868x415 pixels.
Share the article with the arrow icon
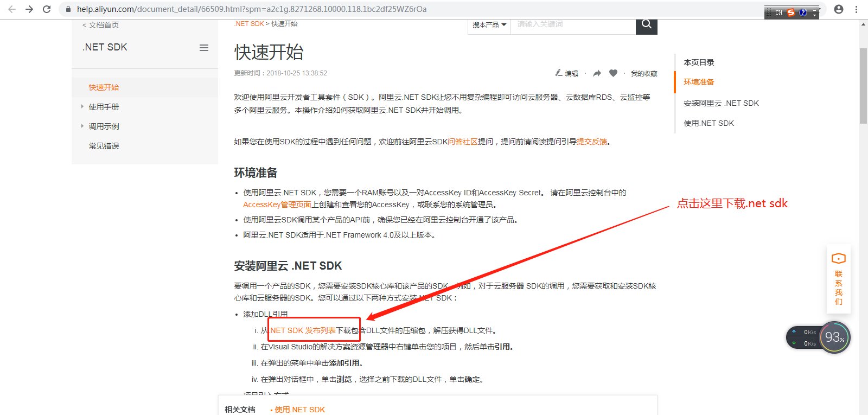click(x=597, y=73)
